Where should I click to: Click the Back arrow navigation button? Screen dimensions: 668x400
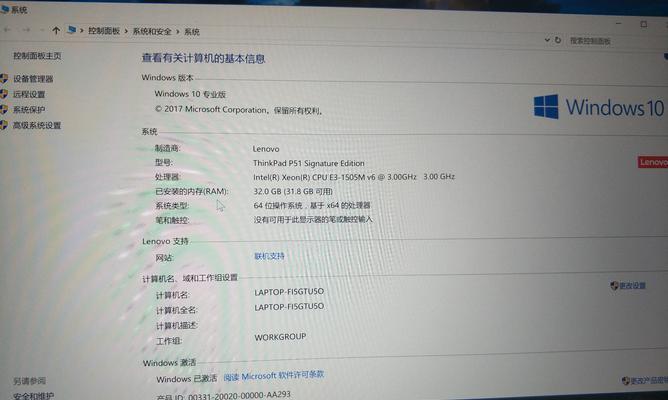coord(7,29)
